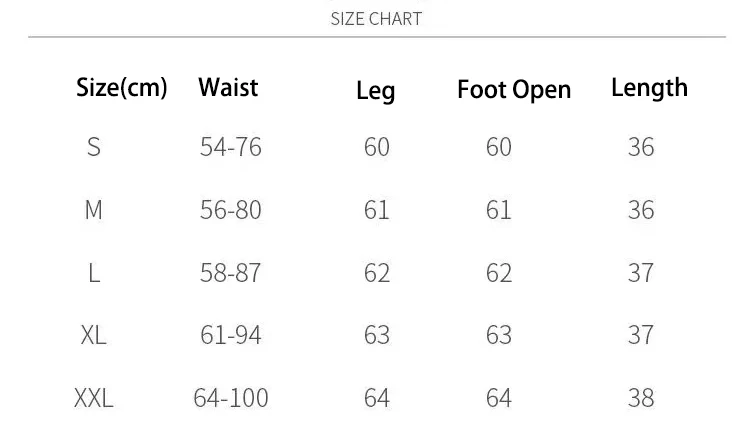Click the Waist column header
750x426 pixels.
point(228,87)
